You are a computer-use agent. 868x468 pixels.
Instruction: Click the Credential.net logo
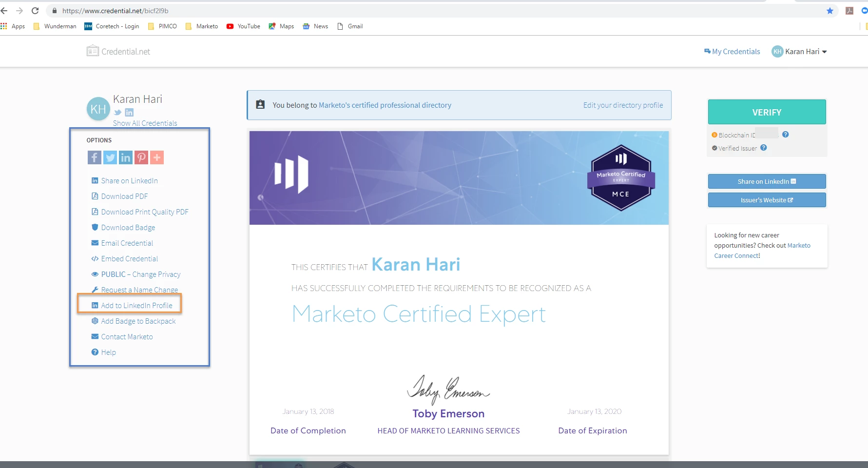pos(118,51)
